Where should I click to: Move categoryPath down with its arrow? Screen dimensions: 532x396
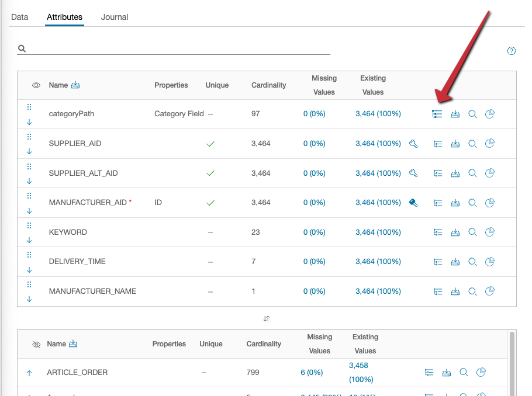[x=29, y=121]
